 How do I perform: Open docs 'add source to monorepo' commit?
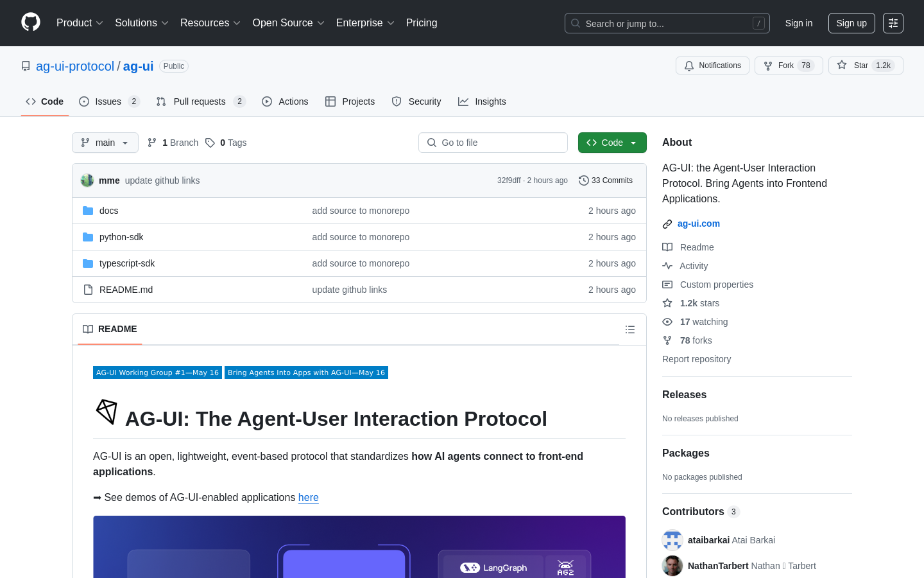coord(361,211)
